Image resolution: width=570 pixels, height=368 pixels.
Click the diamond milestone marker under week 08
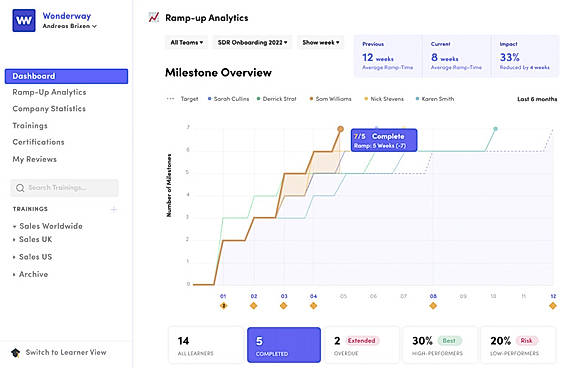[x=433, y=306]
